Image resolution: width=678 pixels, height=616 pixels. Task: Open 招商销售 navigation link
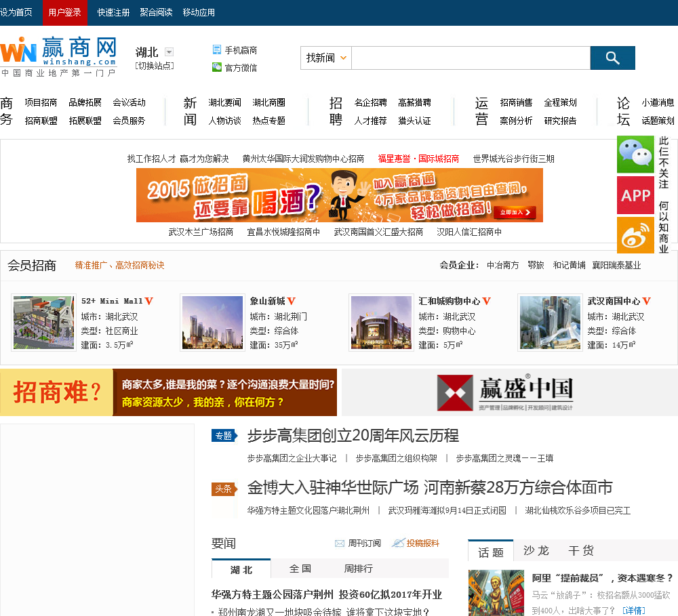coord(516,102)
